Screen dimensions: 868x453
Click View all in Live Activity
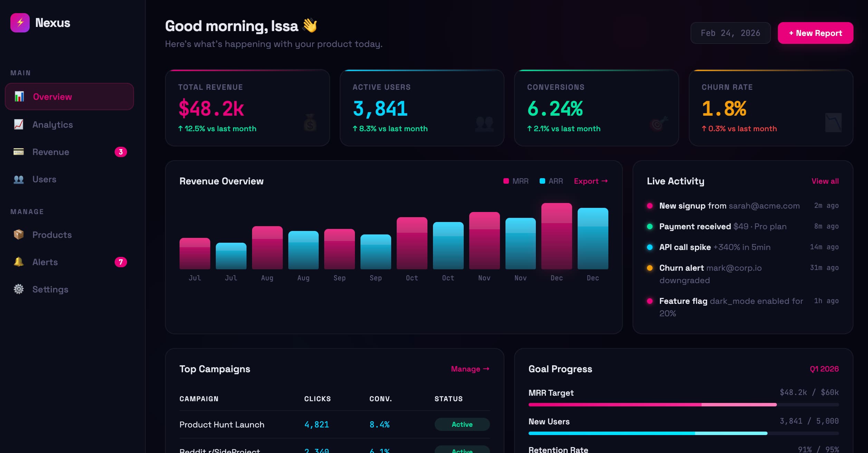[x=825, y=181]
